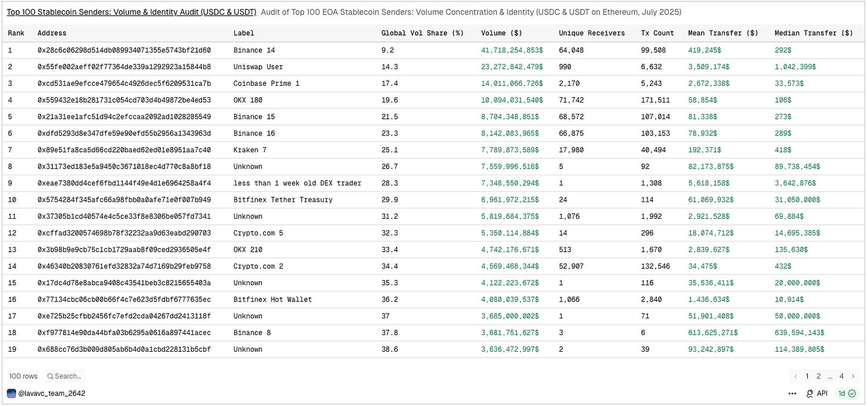Click the 'Binance 14' label cell
Screen dimensions: 868x406
tap(255, 50)
